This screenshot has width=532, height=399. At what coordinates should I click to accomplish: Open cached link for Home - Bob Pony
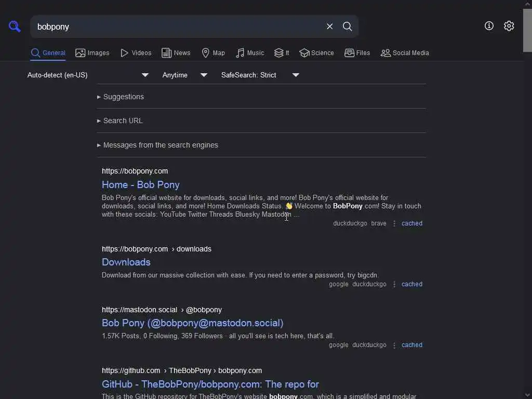[412, 223]
